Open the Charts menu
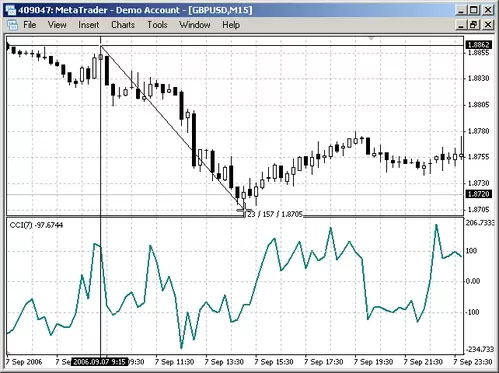This screenshot has width=499, height=373. coord(123,25)
